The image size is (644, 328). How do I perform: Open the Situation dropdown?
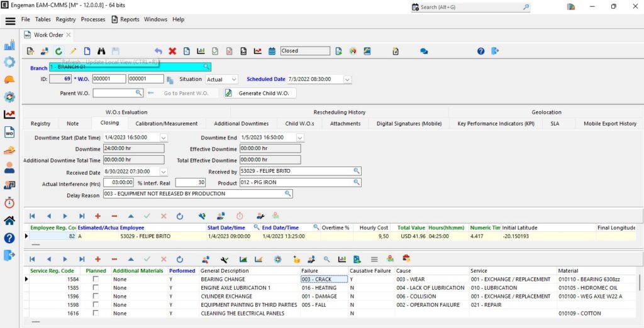pyautogui.click(x=233, y=80)
